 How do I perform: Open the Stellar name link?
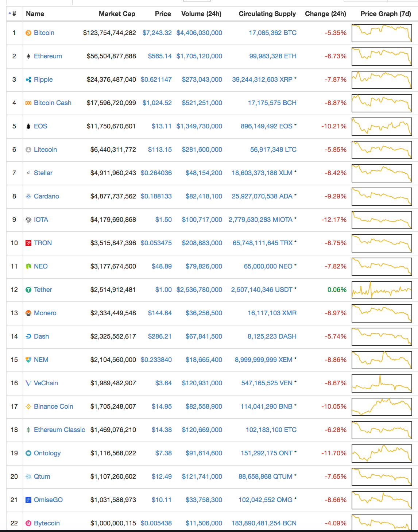pos(43,173)
